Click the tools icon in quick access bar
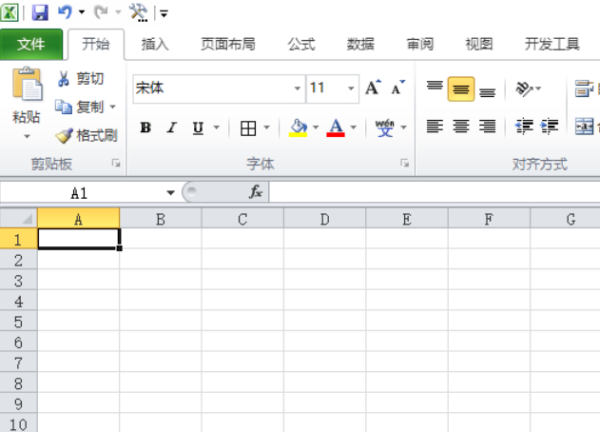600x432 pixels. [x=138, y=12]
